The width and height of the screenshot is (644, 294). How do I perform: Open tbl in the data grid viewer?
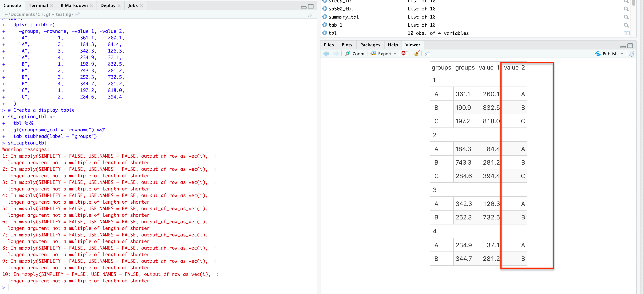point(627,33)
